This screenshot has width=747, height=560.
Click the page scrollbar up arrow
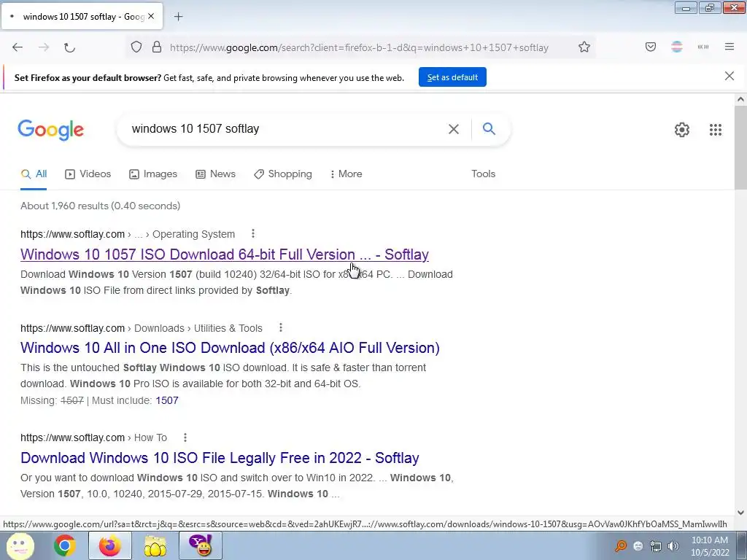pyautogui.click(x=740, y=99)
